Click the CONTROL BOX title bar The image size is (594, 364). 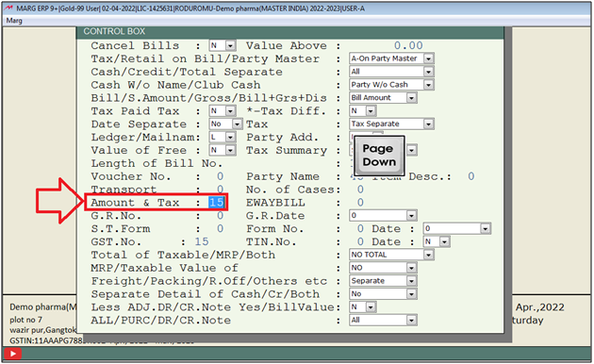(290, 32)
